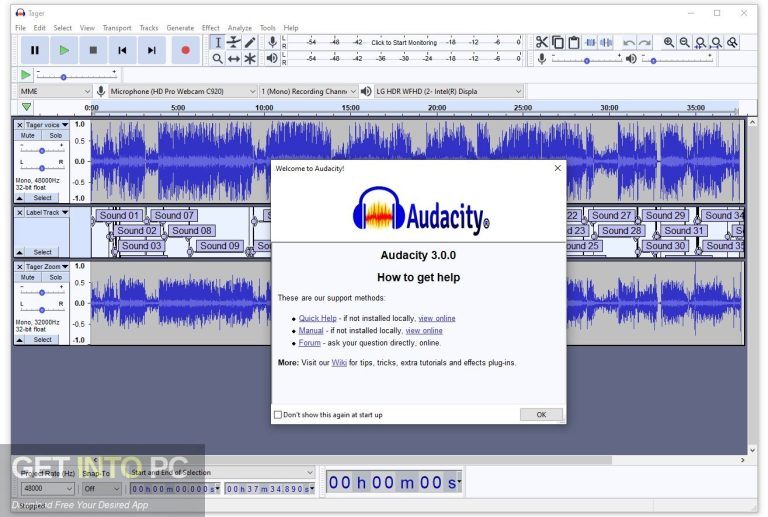The width and height of the screenshot is (768, 517).
Task: Click Select button on Tager voice track
Action: [x=43, y=198]
